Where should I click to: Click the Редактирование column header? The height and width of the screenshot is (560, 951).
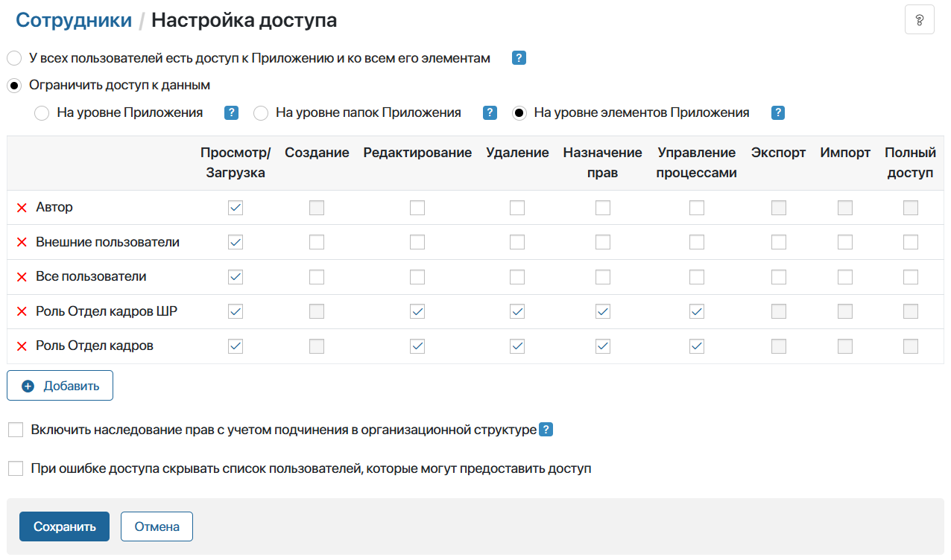tap(417, 153)
